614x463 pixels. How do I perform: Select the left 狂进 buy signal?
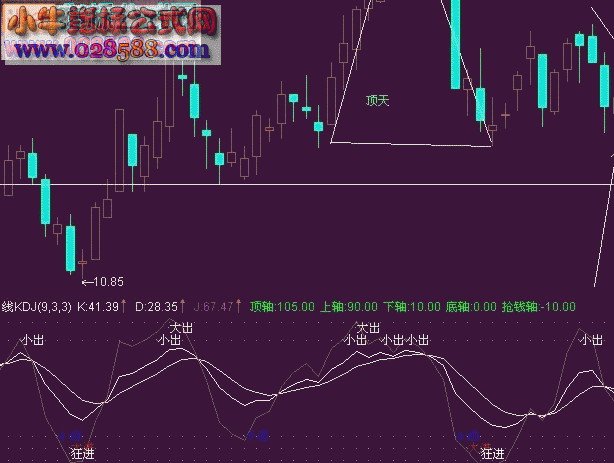pos(82,453)
